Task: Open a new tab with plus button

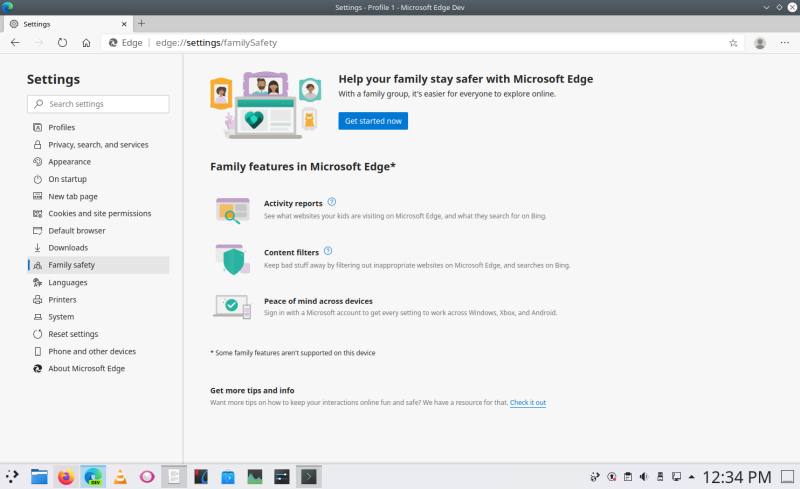Action: click(141, 23)
